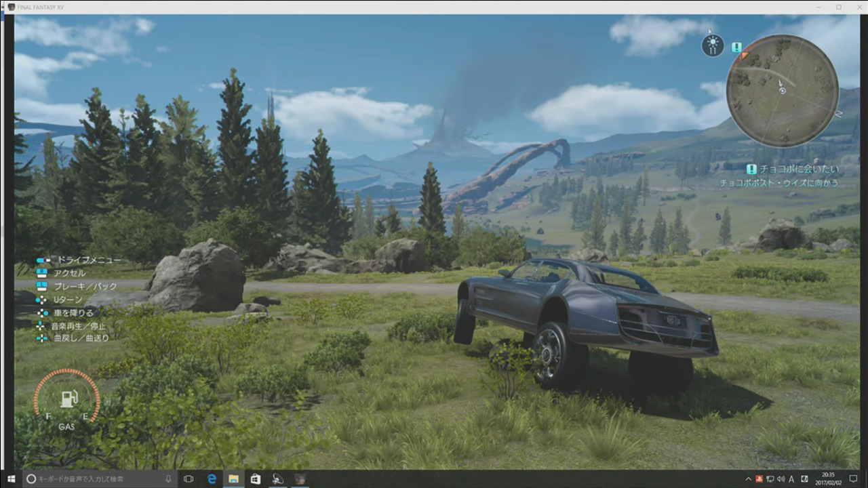The width and height of the screenshot is (868, 488).
Task: Click the ドライブメニュー button prompt icon
Action: pyautogui.click(x=43, y=260)
